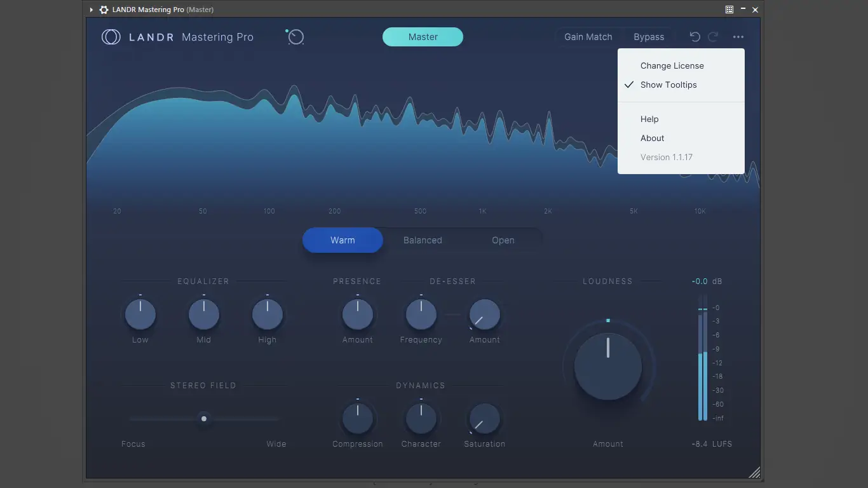This screenshot has height=488, width=868.
Task: Click the Master button
Action: pos(423,37)
